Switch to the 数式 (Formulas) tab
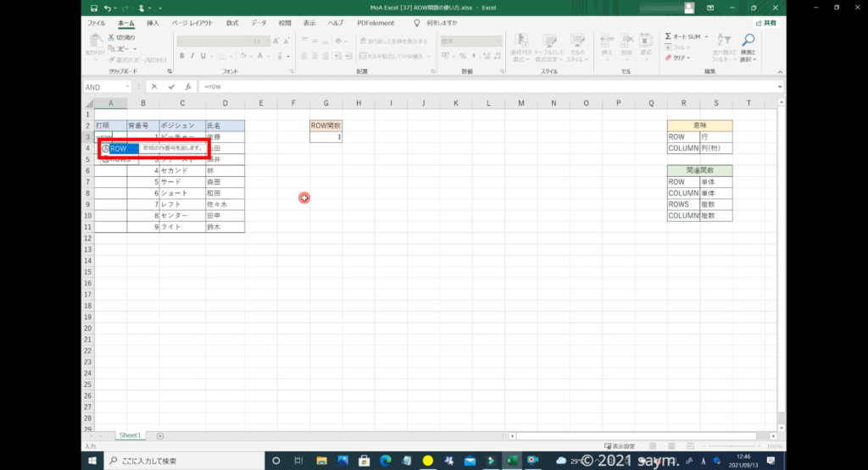This screenshot has width=868, height=470. click(231, 23)
